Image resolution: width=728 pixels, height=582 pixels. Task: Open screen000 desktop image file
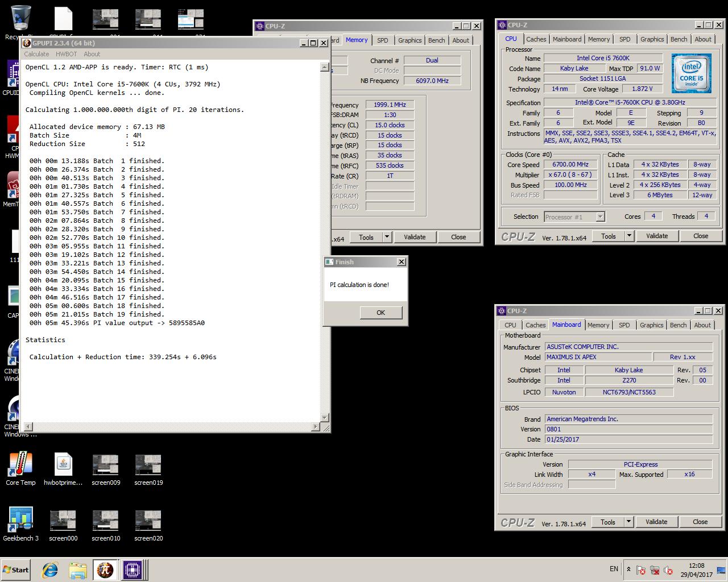coord(63,524)
